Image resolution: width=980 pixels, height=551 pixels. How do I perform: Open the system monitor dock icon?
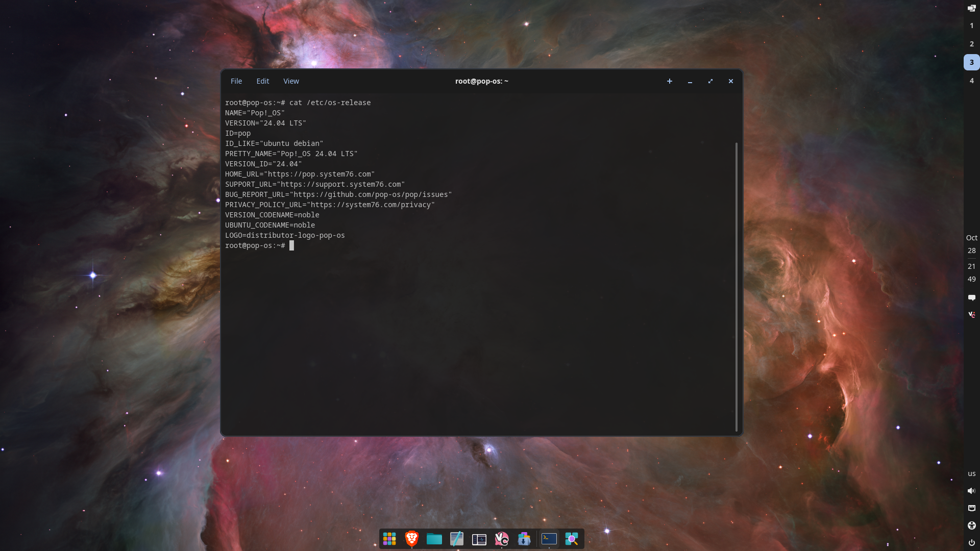(x=479, y=539)
